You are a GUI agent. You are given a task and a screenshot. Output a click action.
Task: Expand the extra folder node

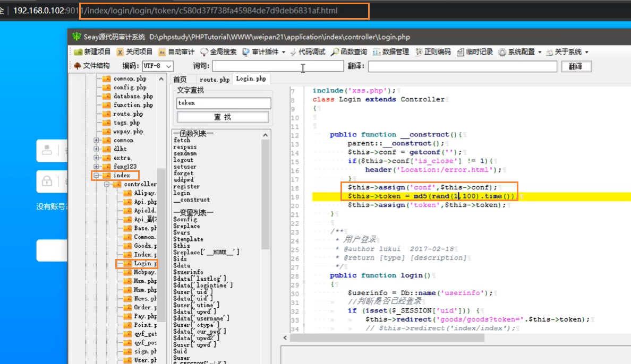96,158
